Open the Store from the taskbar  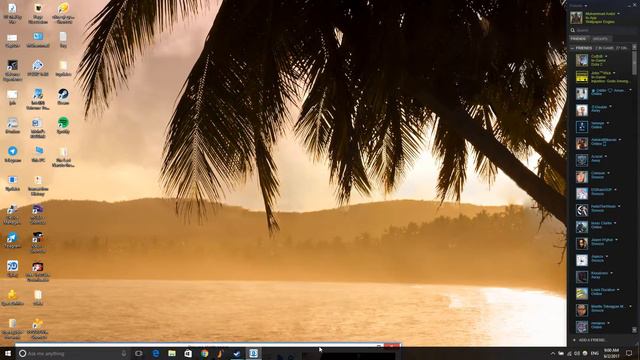(188, 353)
